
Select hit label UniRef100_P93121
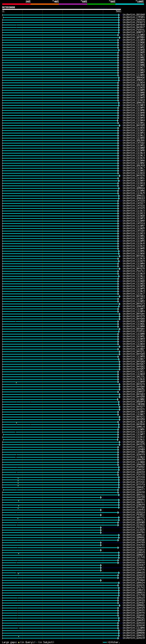pyautogui.click(x=134, y=527)
